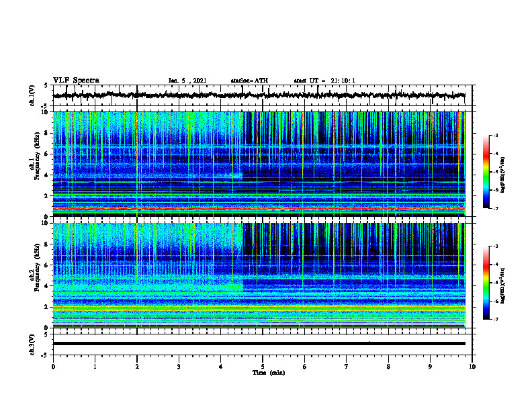The image size is (532, 411).
Task: Click time axis tick label "1"
Action: [95, 367]
